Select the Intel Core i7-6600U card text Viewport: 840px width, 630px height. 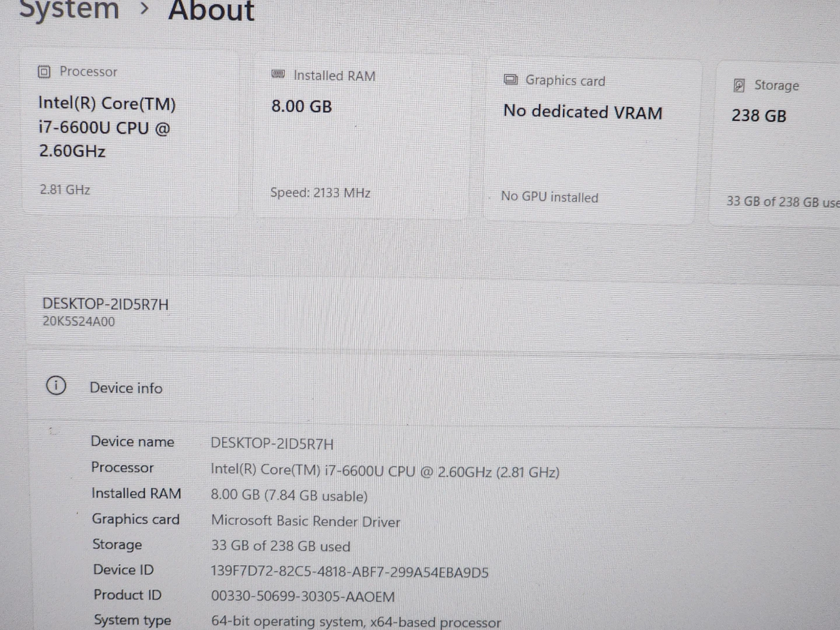pos(107,127)
